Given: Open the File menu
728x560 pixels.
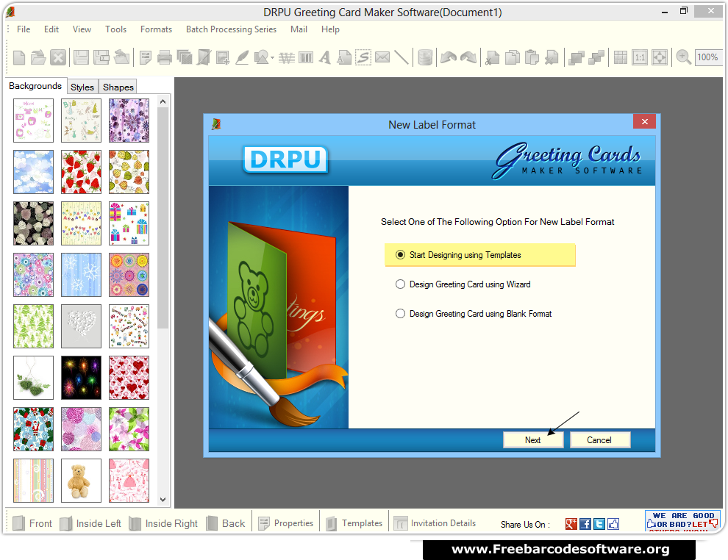Looking at the screenshot, I should (24, 29).
